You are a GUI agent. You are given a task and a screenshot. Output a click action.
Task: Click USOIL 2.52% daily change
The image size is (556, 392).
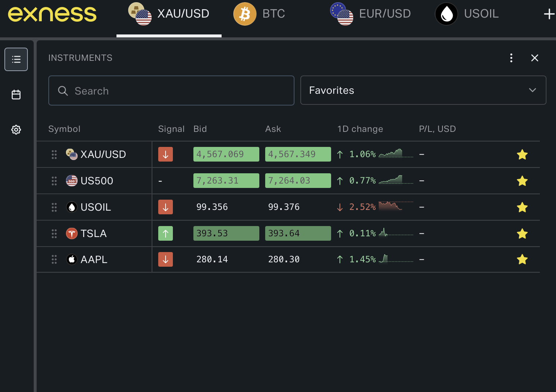pos(356,207)
